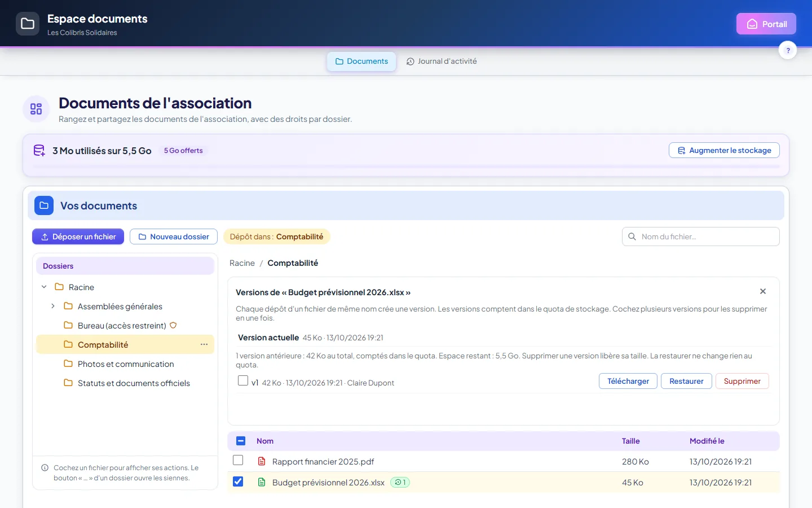Open Statuts et documents officiels folder
The width and height of the screenshot is (812, 508).
click(x=125, y=383)
